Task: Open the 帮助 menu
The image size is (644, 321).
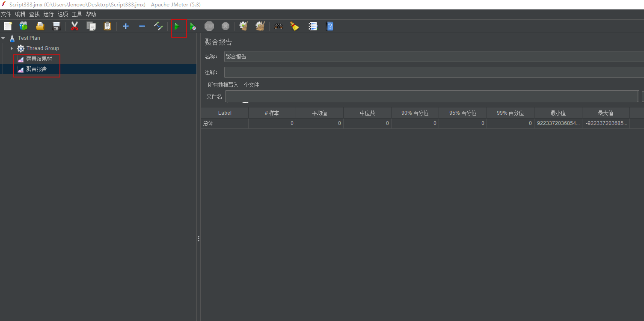Action: (91, 14)
